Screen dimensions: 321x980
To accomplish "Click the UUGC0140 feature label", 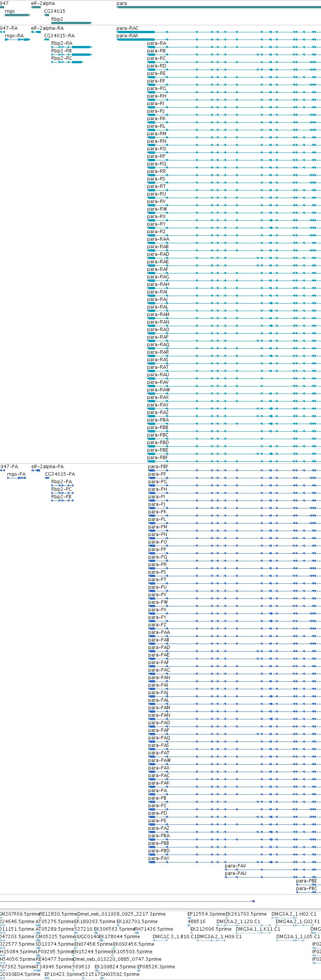I will tap(86, 936).
